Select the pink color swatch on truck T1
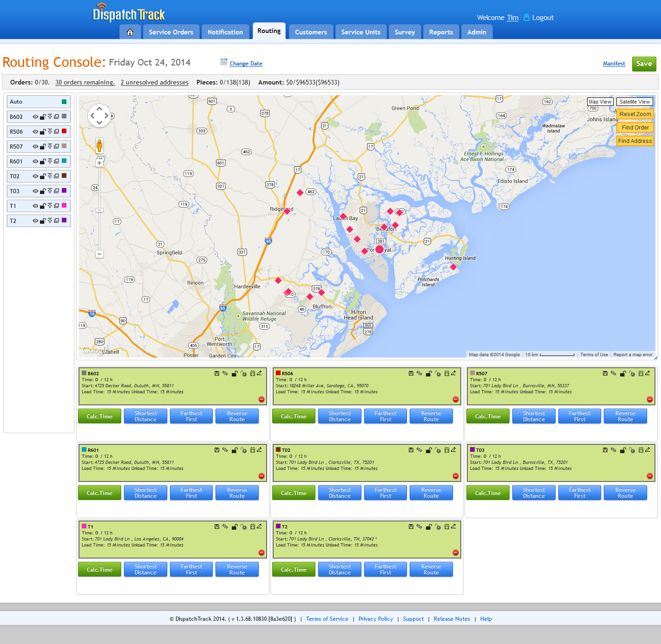Screen dimensions: 661x644 coord(64,206)
